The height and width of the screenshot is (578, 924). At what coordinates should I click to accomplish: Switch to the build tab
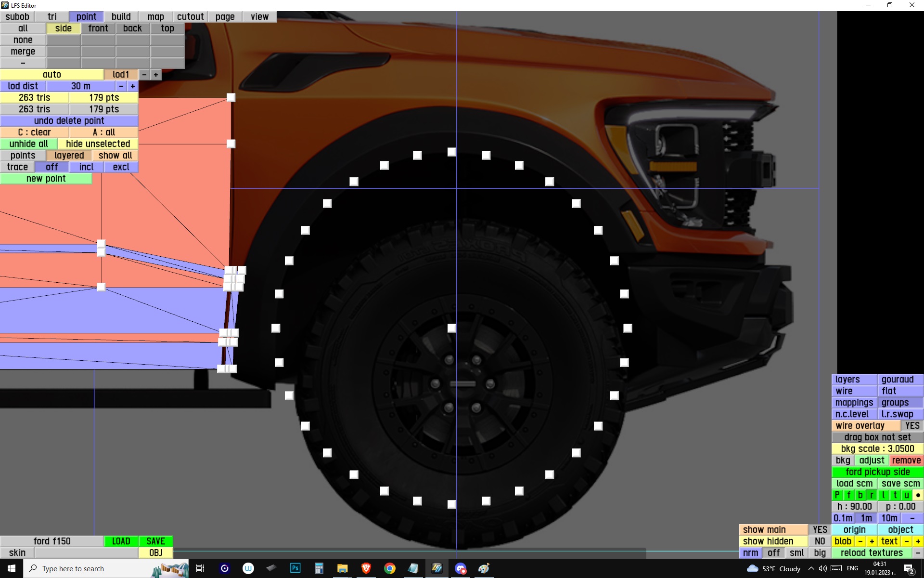point(121,17)
